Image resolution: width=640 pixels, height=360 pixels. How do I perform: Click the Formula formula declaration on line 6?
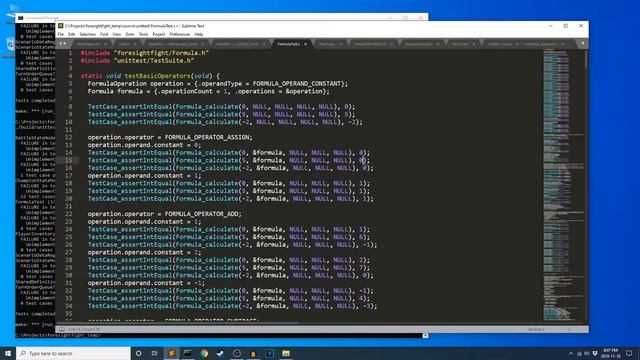(x=209, y=91)
